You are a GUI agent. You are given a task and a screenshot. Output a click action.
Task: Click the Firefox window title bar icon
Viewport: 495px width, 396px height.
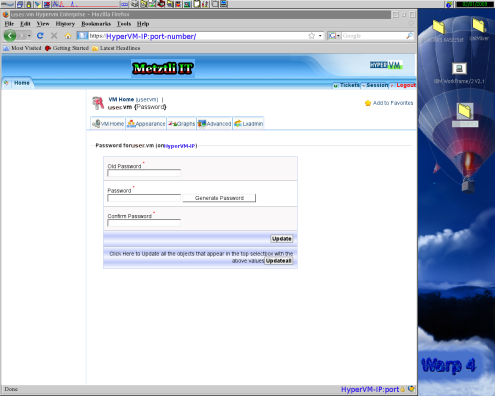click(x=6, y=14)
